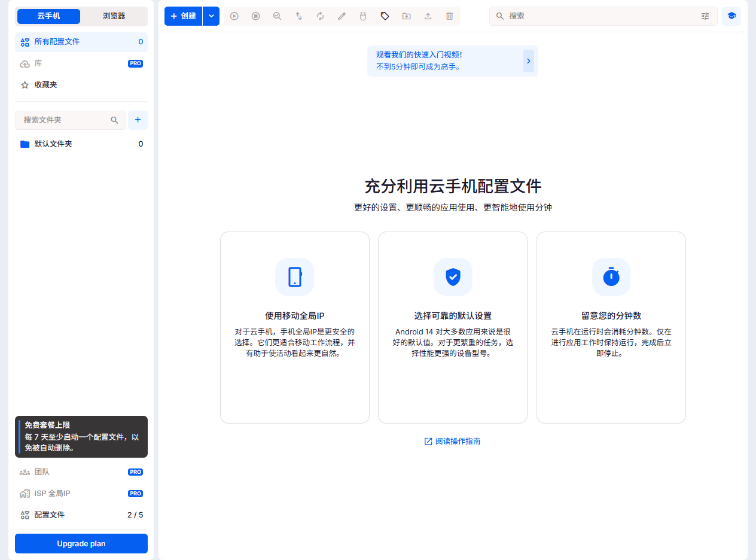Click the PRO badge next to 库

[x=136, y=63]
